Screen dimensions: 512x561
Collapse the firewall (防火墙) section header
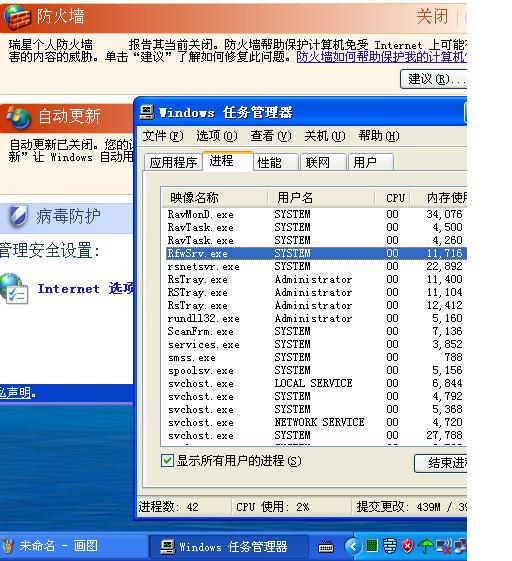pyautogui.click(x=233, y=17)
